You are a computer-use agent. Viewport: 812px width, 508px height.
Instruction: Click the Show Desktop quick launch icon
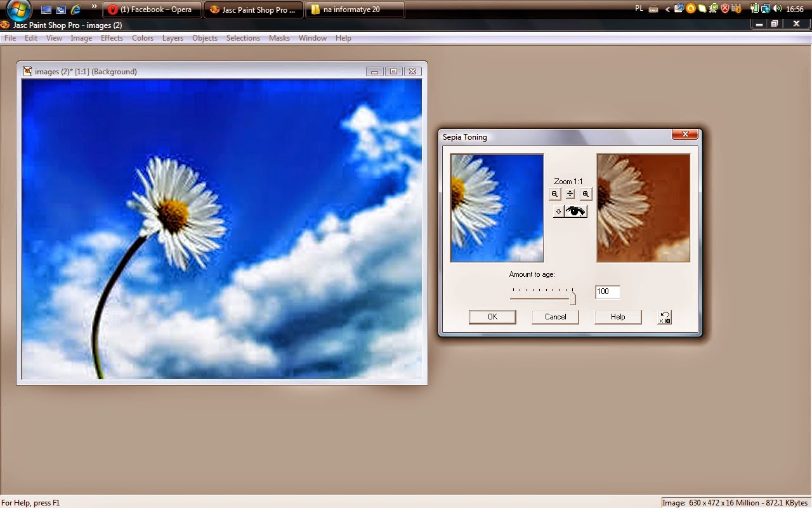[x=46, y=10]
